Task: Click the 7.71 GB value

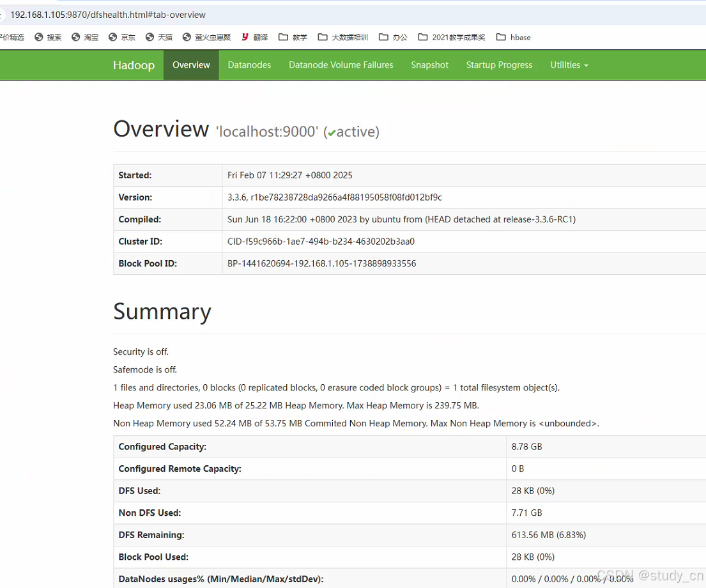Action: 526,513
